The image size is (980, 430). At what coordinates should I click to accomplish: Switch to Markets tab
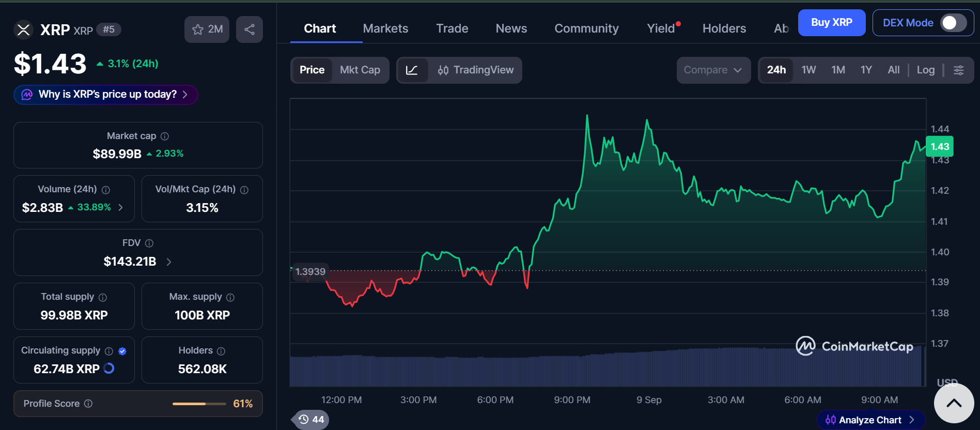(x=385, y=28)
